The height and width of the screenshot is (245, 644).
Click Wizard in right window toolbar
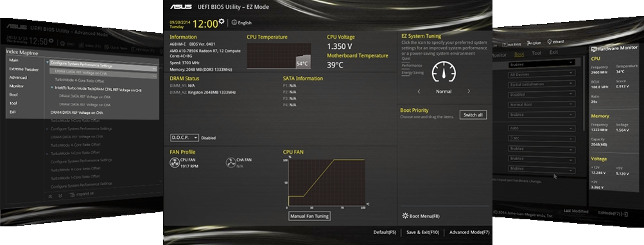(x=555, y=42)
